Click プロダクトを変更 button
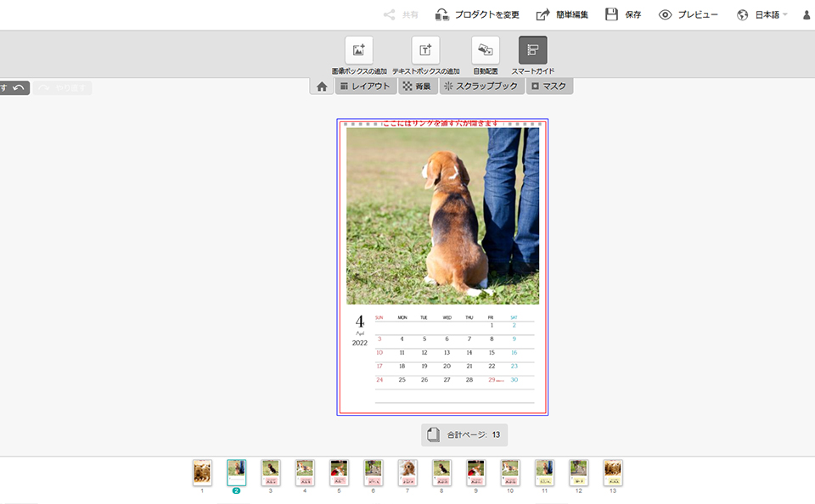Viewport: 815px width, 504px height. 477,14
